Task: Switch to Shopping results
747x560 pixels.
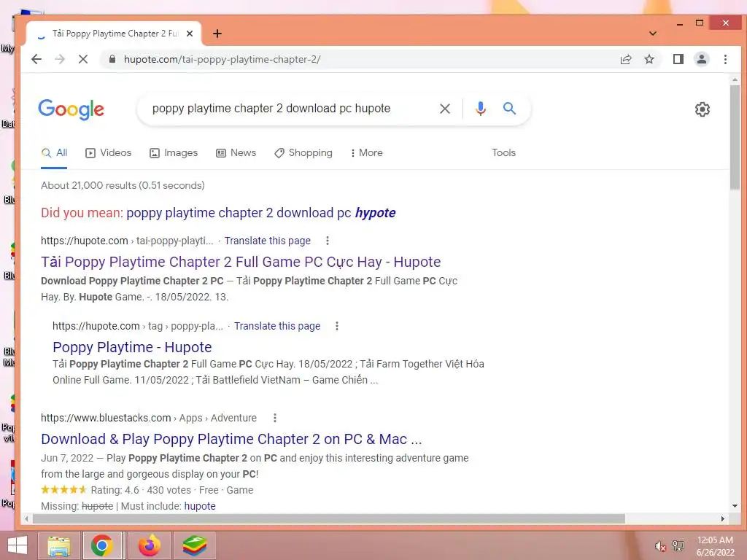Action: [303, 153]
